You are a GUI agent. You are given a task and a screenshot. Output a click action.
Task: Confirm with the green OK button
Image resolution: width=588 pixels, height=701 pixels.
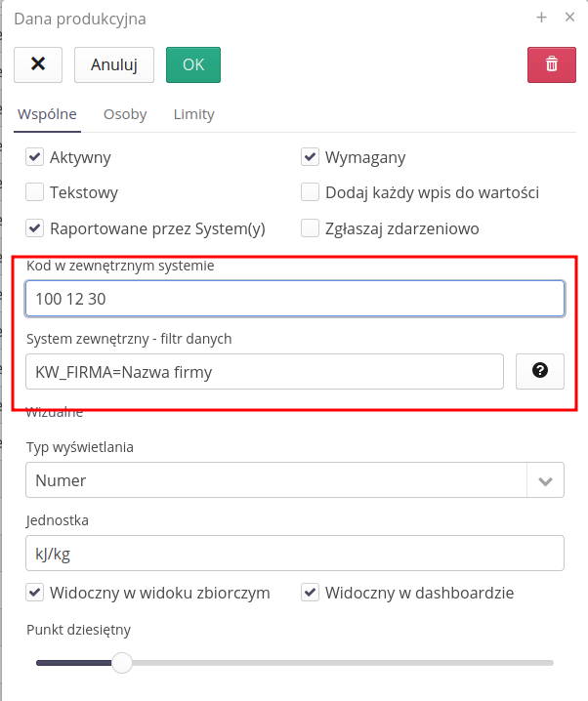point(193,64)
